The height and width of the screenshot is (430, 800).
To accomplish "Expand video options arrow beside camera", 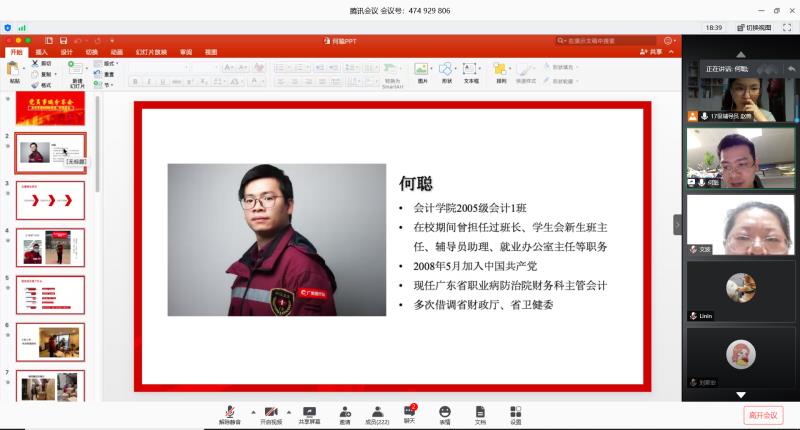I will pyautogui.click(x=289, y=412).
